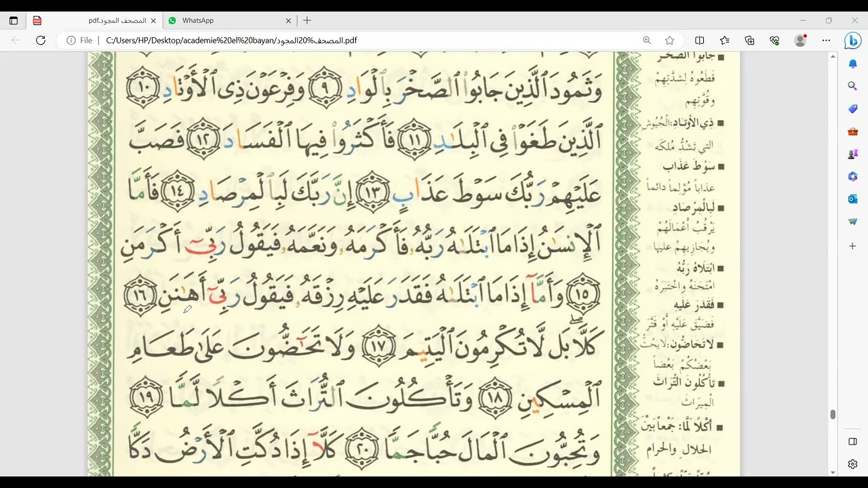Open sidebar settings gear

[853, 464]
